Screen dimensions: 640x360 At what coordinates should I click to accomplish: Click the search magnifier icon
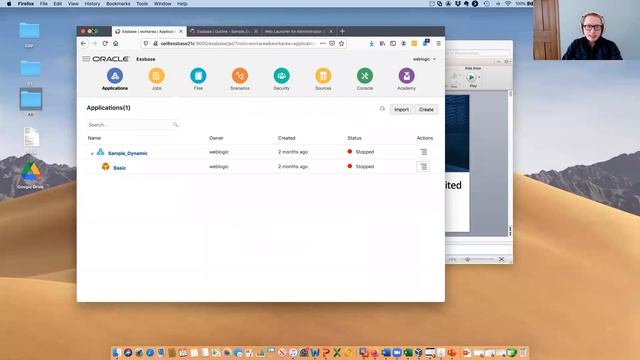tap(176, 124)
